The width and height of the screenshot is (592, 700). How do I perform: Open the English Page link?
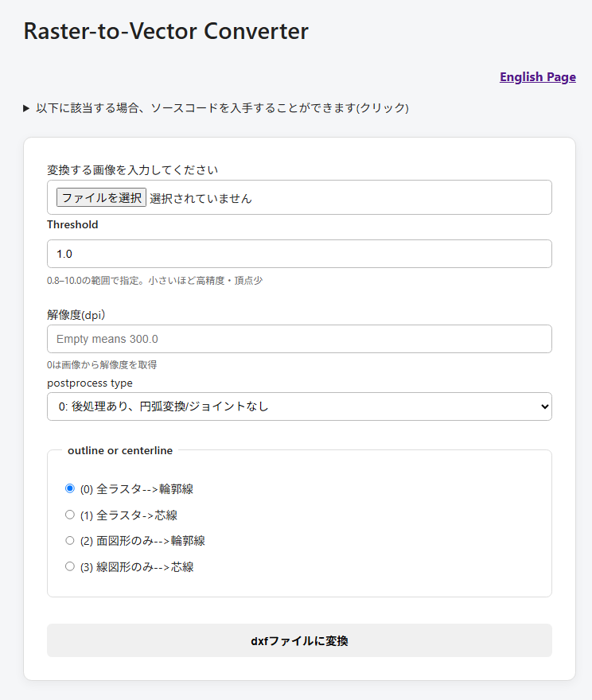538,77
